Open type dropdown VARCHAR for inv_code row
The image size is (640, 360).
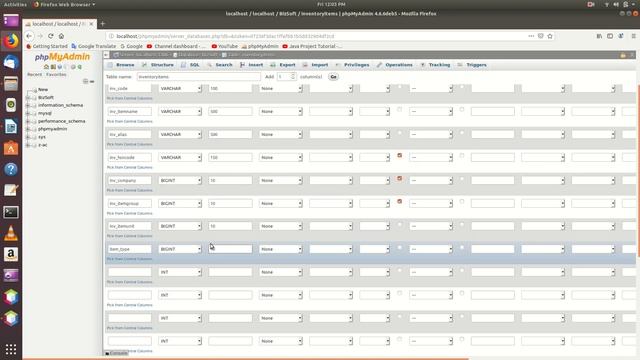tap(180, 88)
